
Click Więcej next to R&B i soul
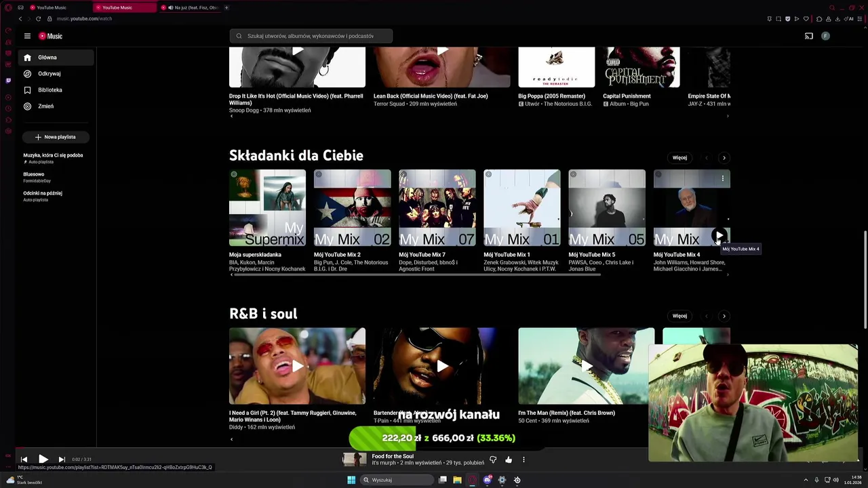[679, 316]
